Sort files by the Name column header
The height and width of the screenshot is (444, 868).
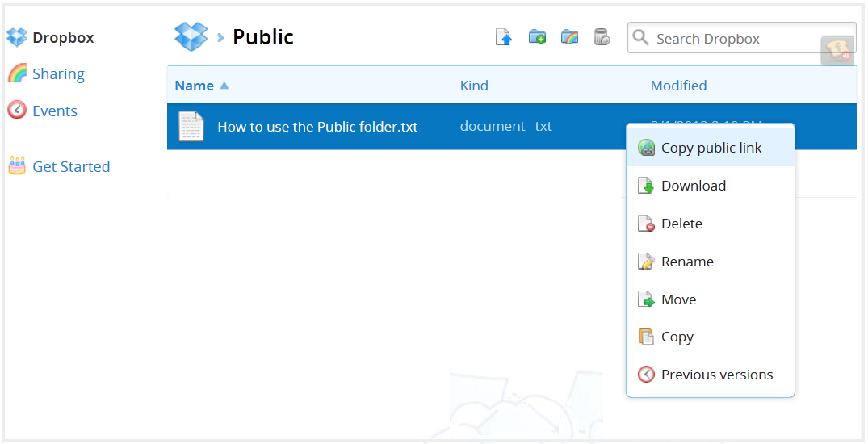tap(195, 86)
